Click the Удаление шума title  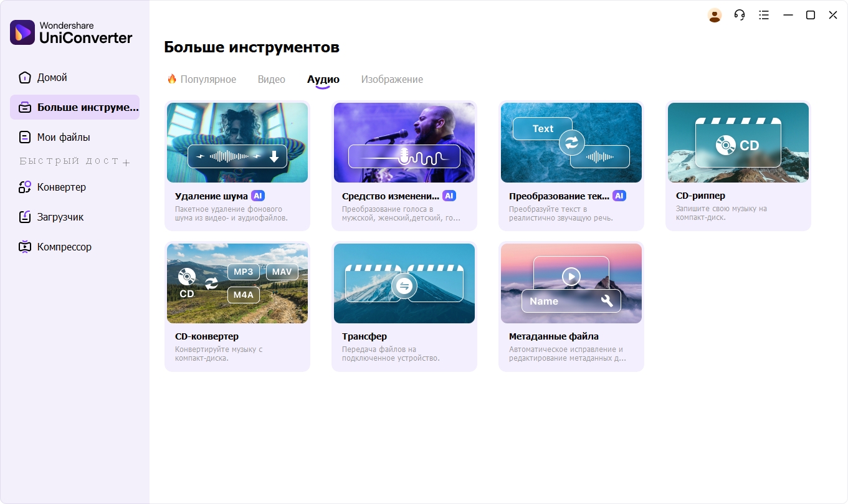click(x=211, y=196)
